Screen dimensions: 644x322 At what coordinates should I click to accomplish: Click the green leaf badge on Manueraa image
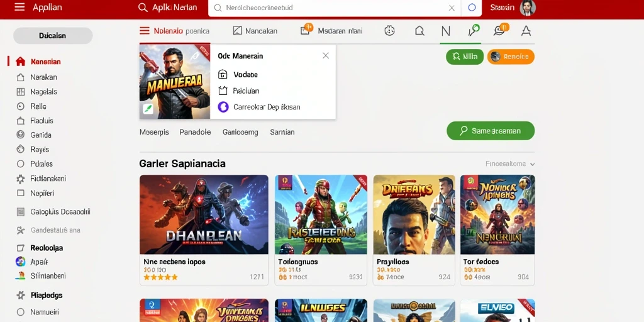pos(148,109)
